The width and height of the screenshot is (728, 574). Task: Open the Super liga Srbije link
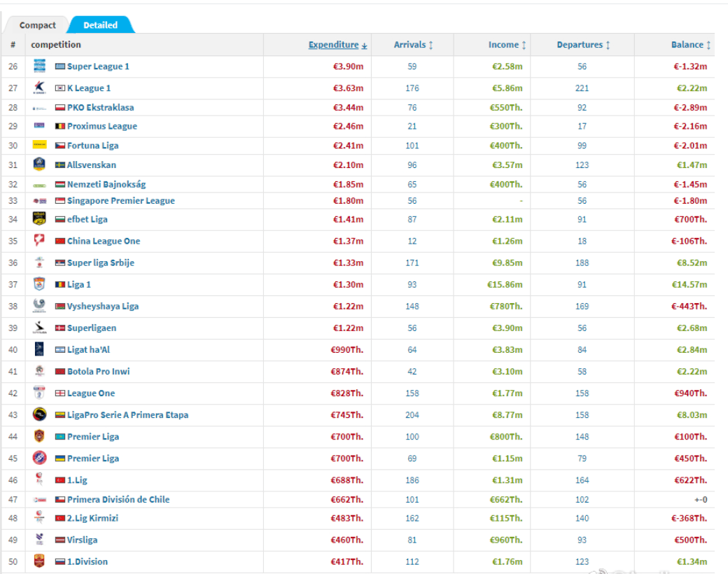point(101,263)
